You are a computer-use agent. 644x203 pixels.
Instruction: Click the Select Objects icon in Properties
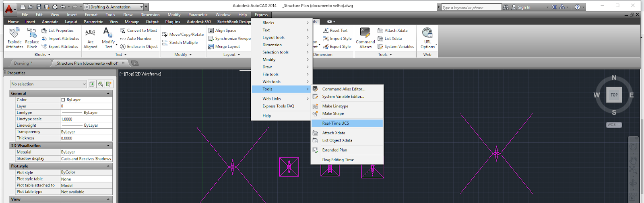101,84
